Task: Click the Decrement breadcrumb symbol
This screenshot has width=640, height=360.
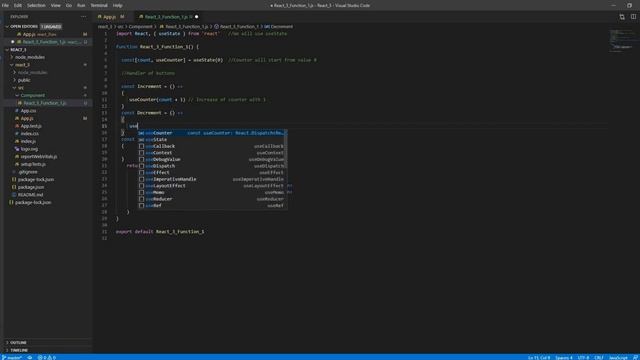Action: (279, 27)
